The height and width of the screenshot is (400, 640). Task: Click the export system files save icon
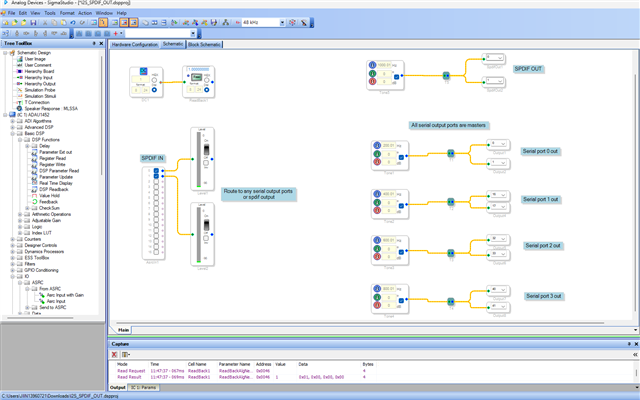click(213, 22)
